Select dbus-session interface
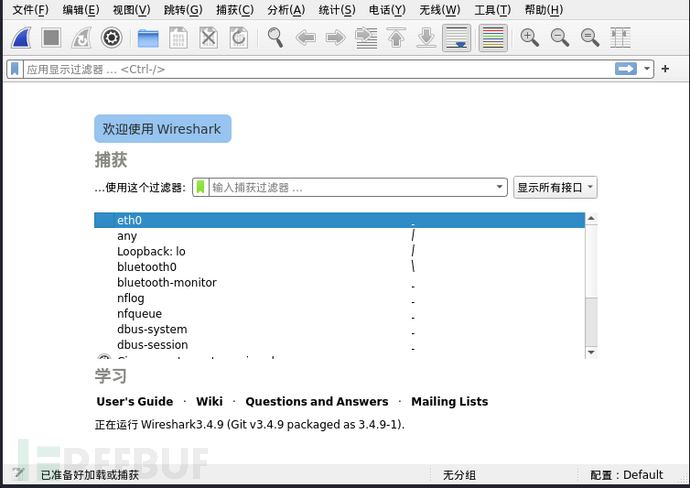This screenshot has height=488, width=690. [339, 345]
